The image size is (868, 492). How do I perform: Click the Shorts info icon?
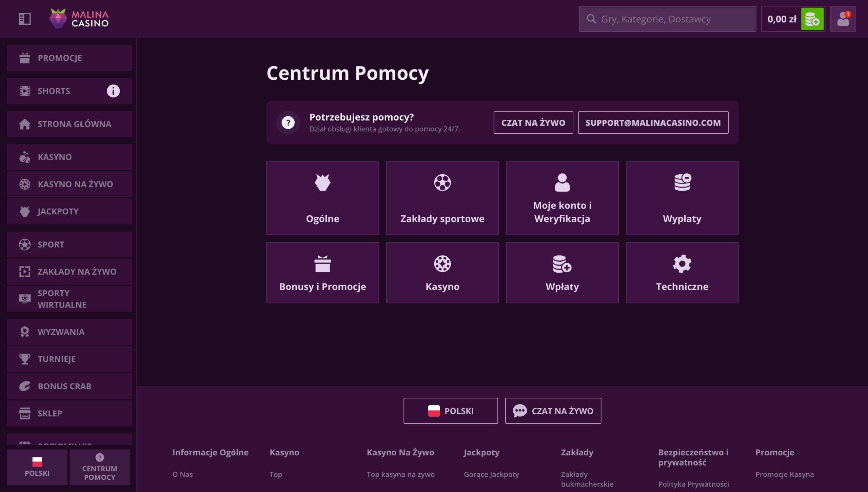coord(113,91)
